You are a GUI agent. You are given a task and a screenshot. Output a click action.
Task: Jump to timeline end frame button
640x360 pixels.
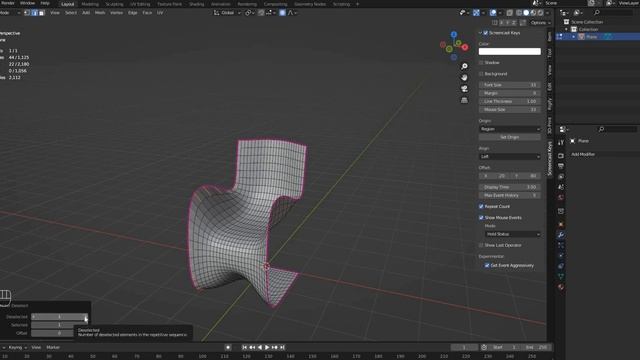click(282, 347)
